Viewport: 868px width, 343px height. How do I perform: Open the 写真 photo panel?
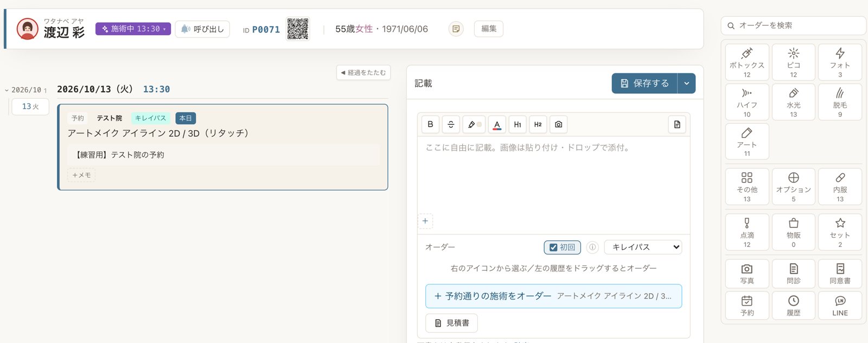(747, 274)
